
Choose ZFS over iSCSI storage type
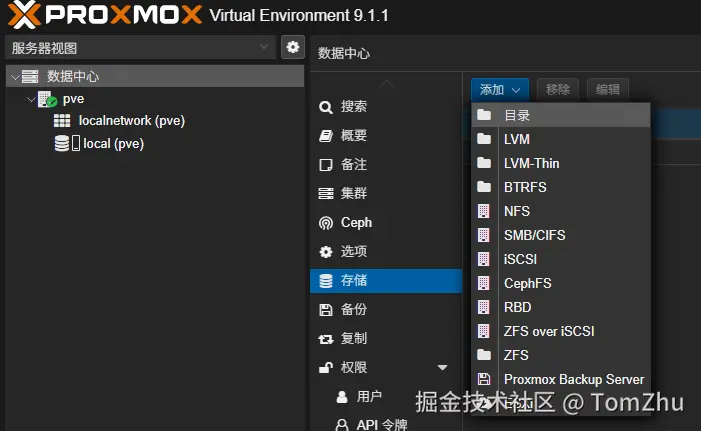click(561, 331)
